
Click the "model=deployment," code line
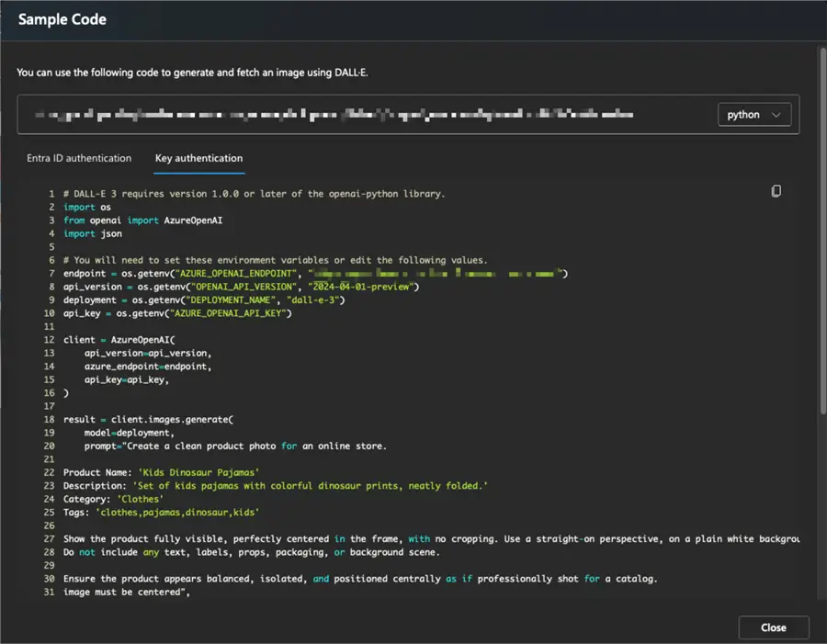pyautogui.click(x=129, y=433)
